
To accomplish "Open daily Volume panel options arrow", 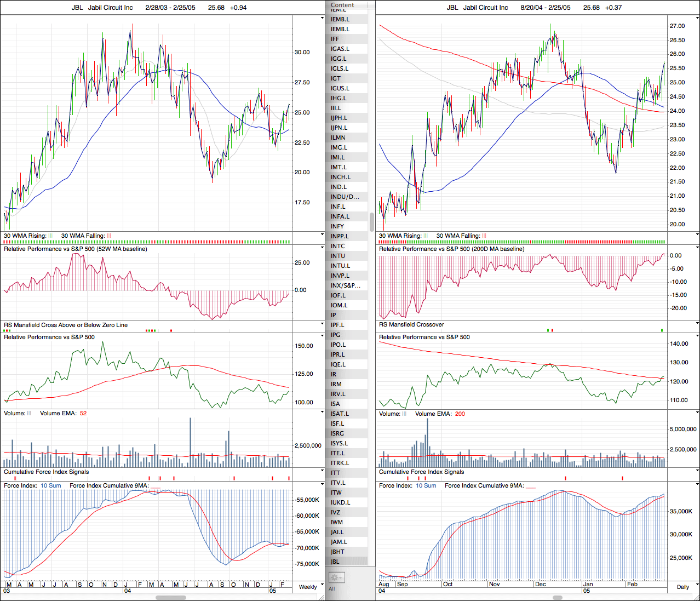I will pyautogui.click(x=697, y=413).
